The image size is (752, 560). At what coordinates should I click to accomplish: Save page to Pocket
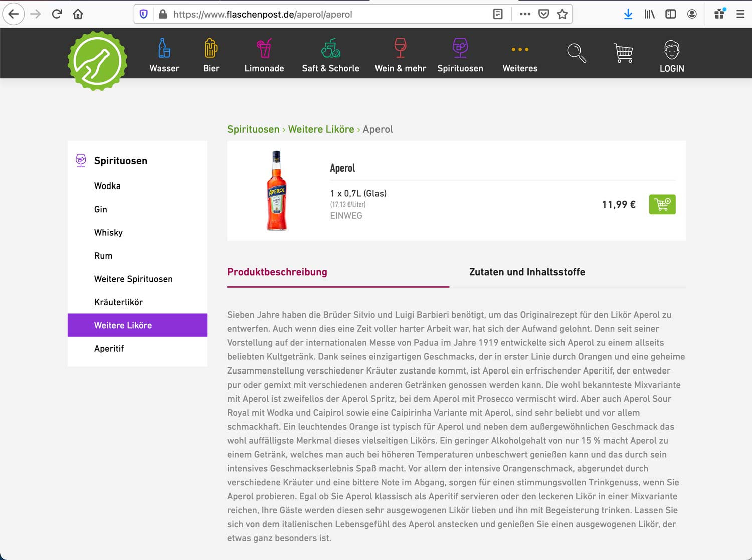click(x=543, y=14)
